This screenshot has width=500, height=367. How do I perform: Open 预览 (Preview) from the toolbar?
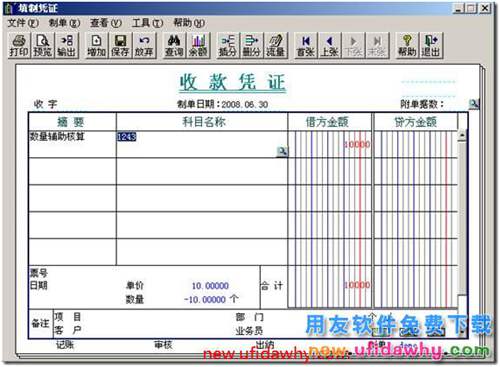(x=43, y=46)
